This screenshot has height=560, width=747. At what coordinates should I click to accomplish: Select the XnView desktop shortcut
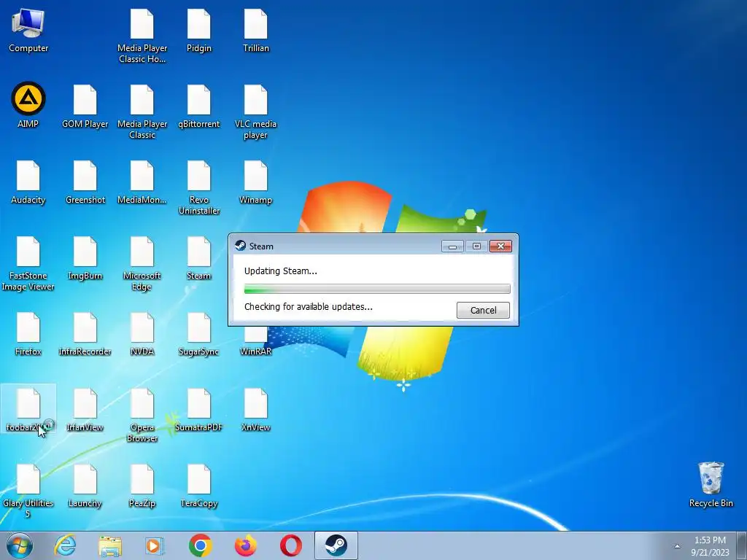click(x=256, y=410)
